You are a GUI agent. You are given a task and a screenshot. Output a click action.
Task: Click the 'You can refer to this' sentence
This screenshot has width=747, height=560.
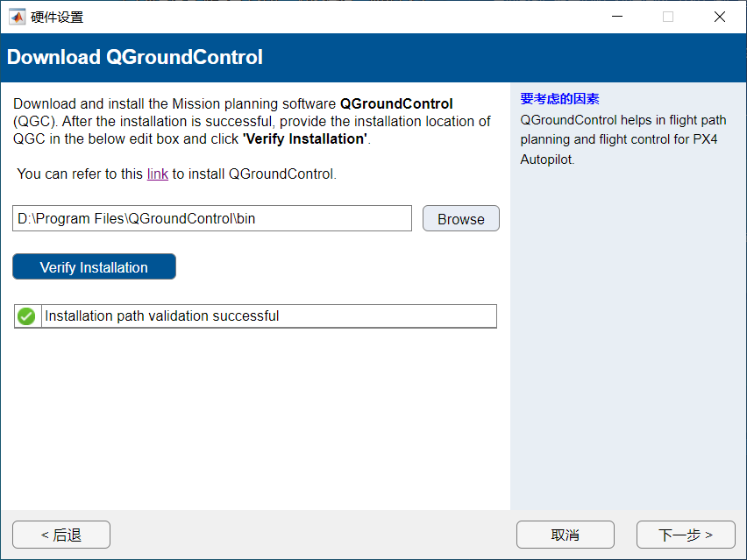[81, 174]
